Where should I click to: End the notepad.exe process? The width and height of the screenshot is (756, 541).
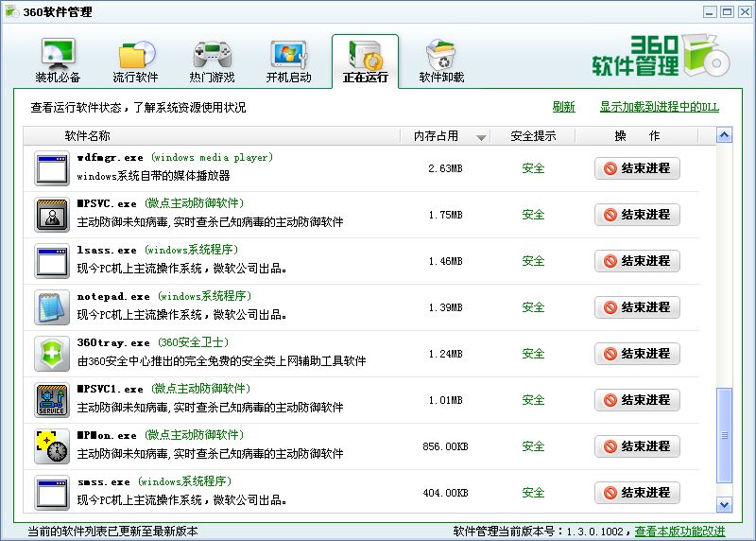point(637,307)
